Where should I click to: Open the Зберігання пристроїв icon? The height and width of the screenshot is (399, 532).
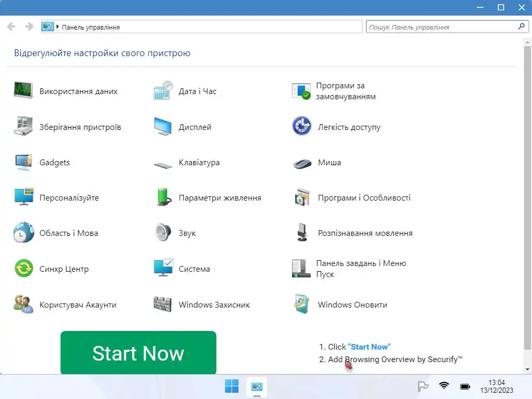(x=23, y=126)
